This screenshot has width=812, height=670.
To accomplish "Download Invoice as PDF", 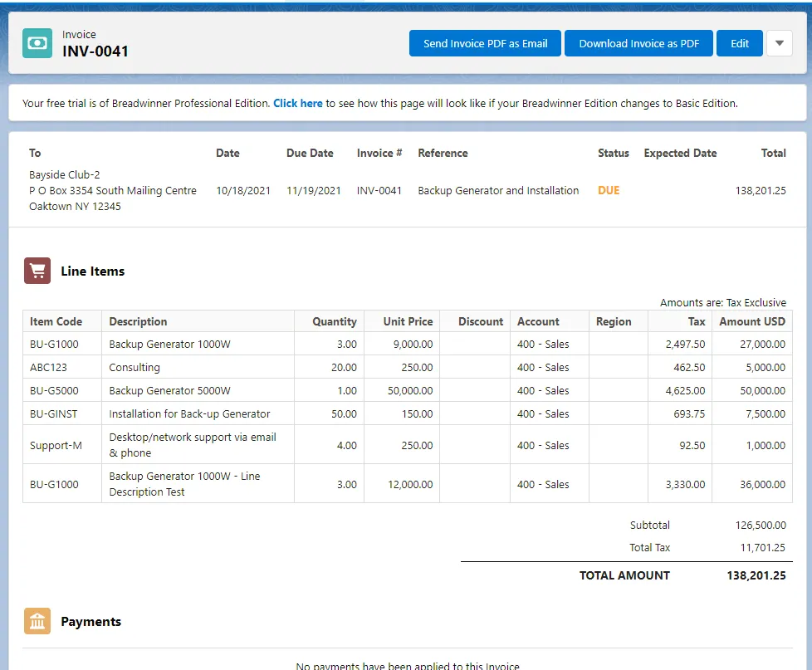I will tap(638, 43).
